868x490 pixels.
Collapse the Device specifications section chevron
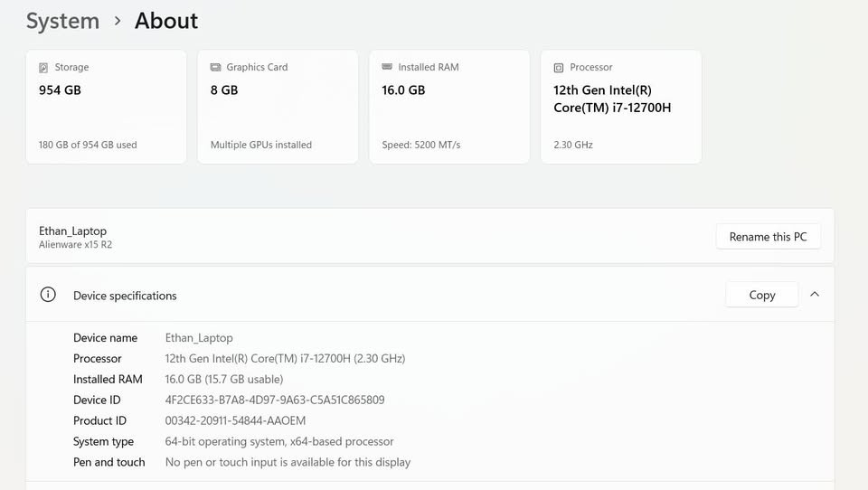pyautogui.click(x=815, y=295)
